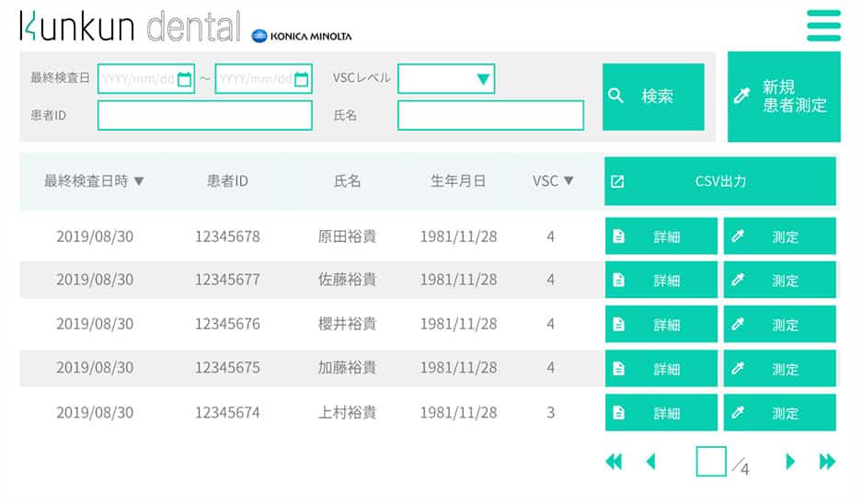Image resolution: width=861 pixels, height=504 pixels.
Task: Click the 検索 search button
Action: click(x=653, y=97)
